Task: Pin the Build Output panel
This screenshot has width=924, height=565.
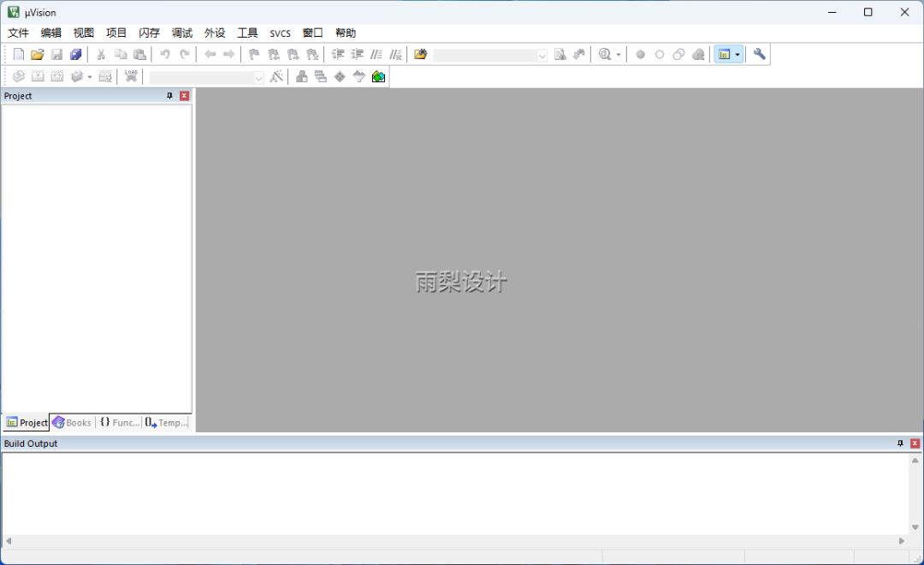Action: tap(898, 443)
